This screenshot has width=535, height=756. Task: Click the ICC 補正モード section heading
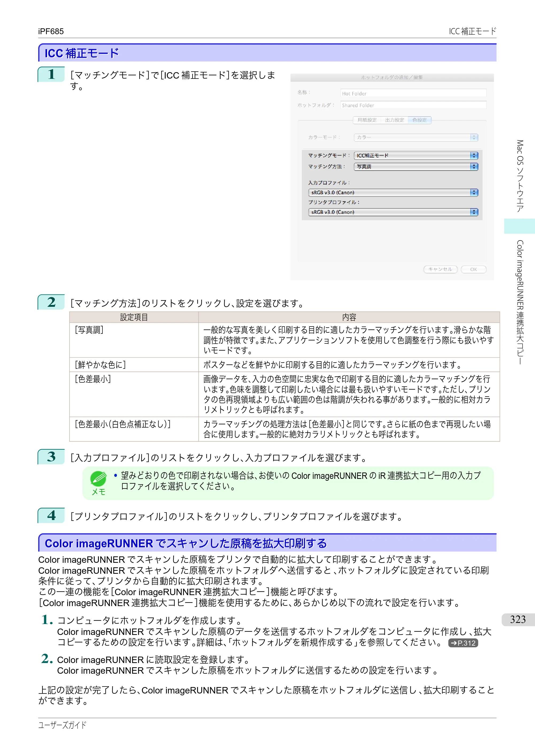pos(82,53)
